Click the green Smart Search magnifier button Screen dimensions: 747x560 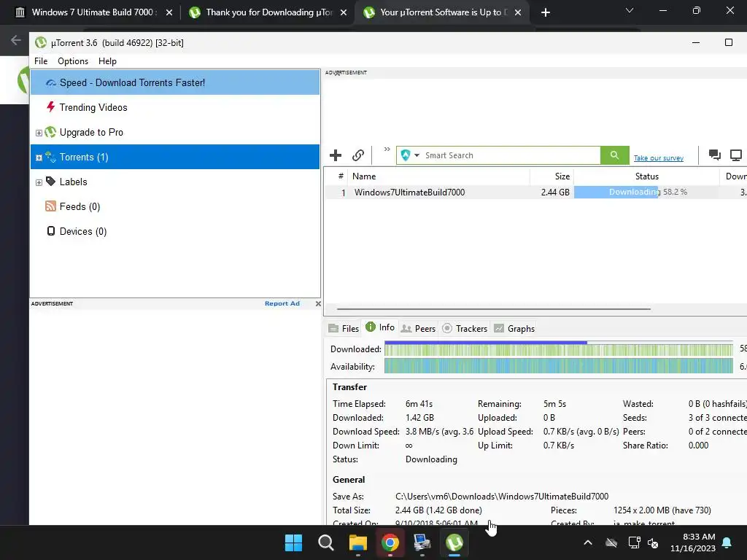click(x=614, y=155)
